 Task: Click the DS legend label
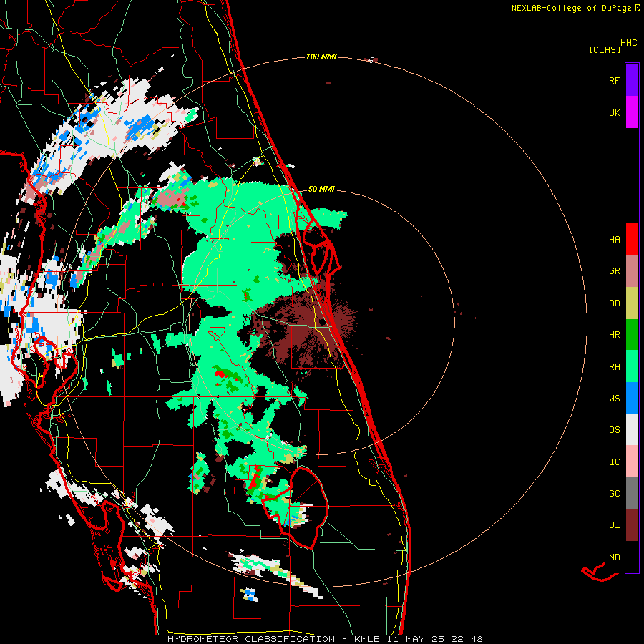614,429
